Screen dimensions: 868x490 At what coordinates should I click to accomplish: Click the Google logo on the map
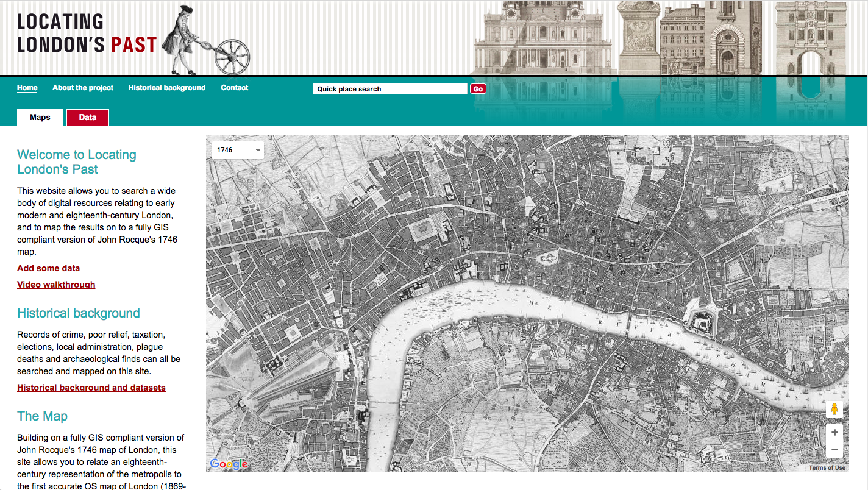point(229,464)
